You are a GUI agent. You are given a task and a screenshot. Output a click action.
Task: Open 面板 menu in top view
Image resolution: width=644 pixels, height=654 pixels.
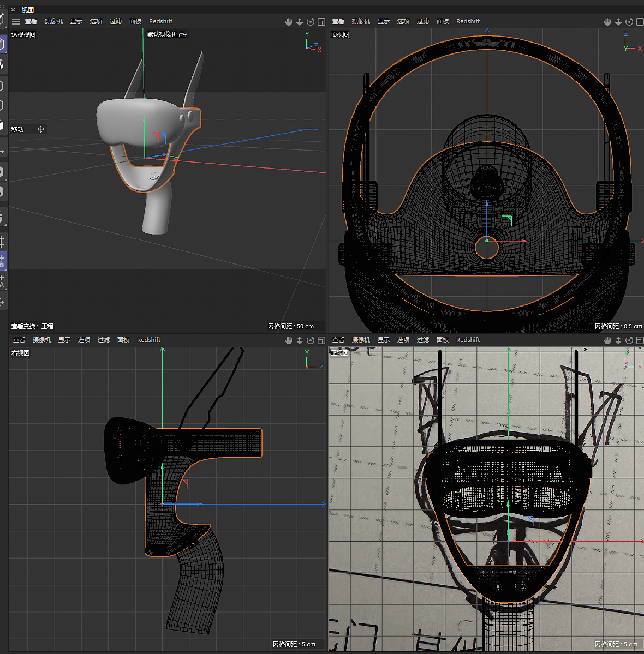[443, 21]
